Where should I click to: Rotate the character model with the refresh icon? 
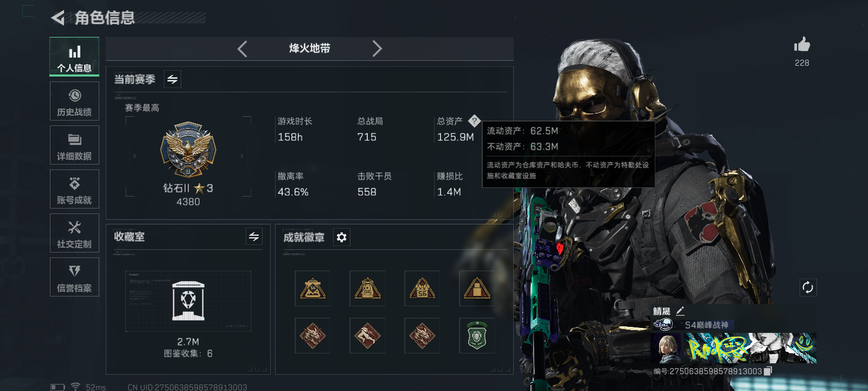808,287
